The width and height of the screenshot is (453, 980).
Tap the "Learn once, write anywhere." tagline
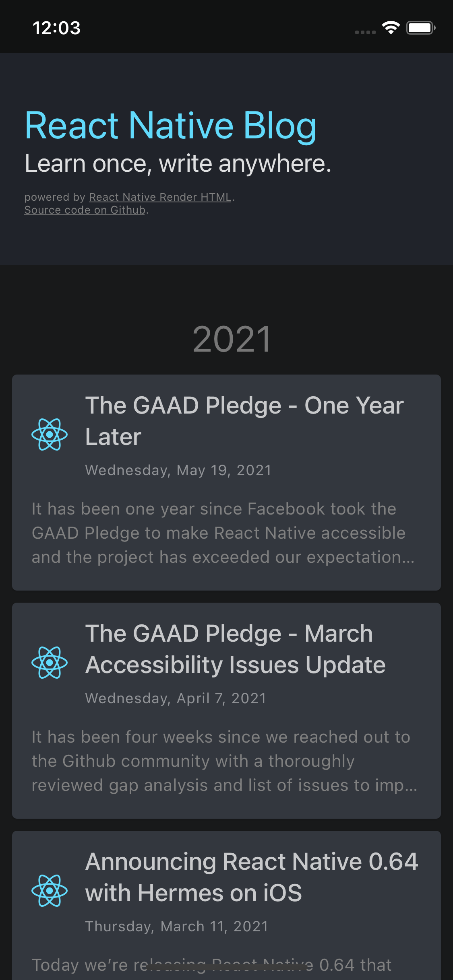(178, 164)
